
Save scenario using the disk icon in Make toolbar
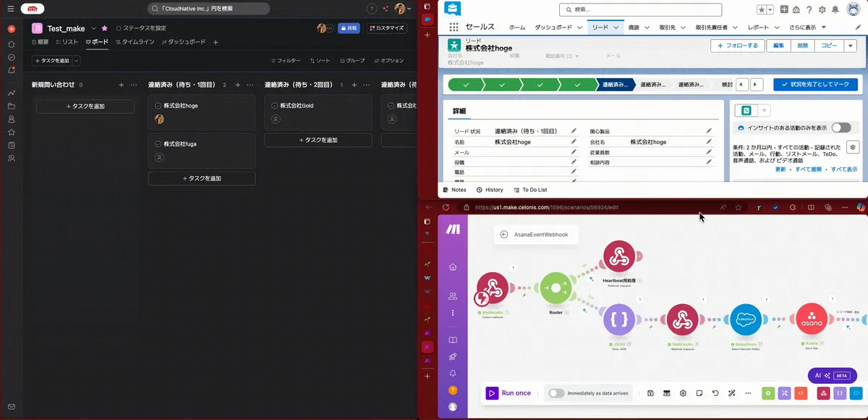click(651, 393)
